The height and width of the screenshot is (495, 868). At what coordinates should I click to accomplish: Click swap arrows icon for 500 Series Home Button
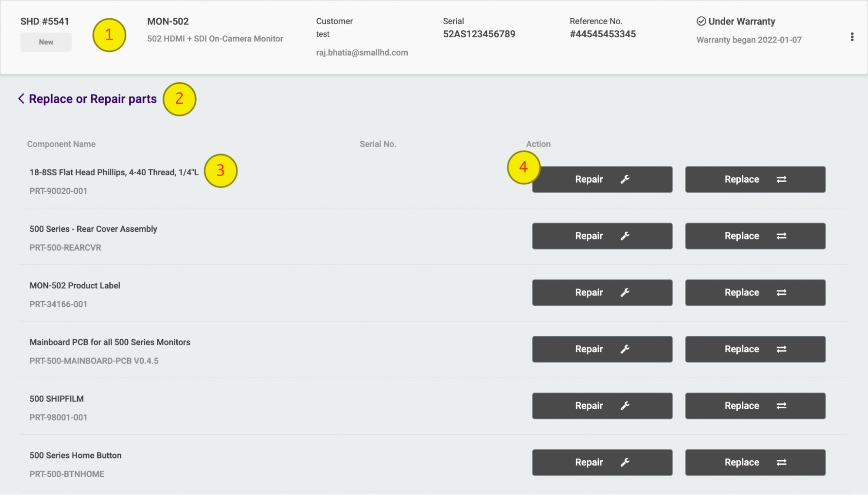(781, 462)
